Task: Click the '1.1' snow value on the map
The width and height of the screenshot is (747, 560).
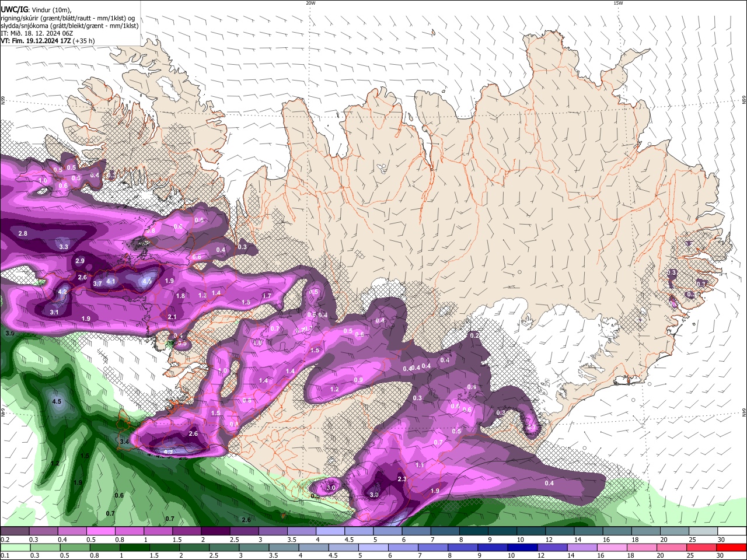Action: [x=420, y=465]
